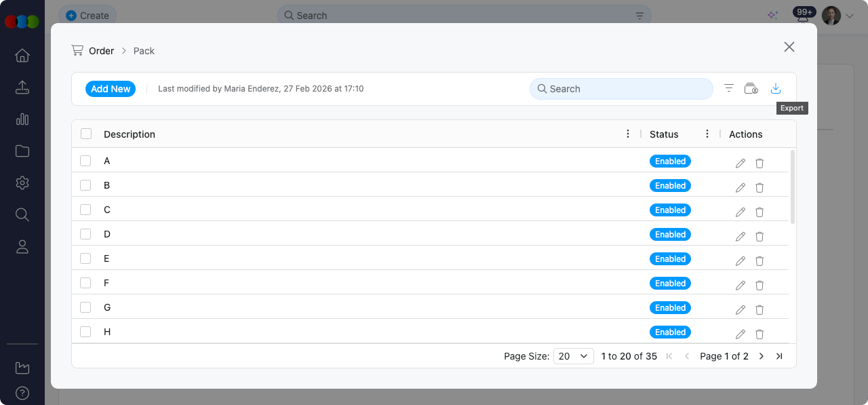This screenshot has width=868, height=405.
Task: Open the filter options icon in toolbar
Action: (729, 89)
